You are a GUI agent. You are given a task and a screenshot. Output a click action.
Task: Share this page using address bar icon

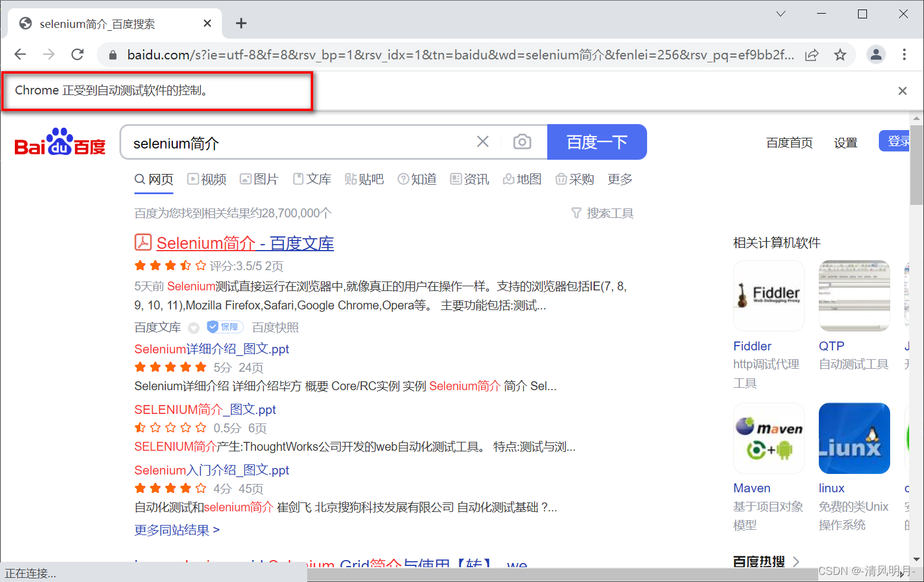tap(812, 55)
